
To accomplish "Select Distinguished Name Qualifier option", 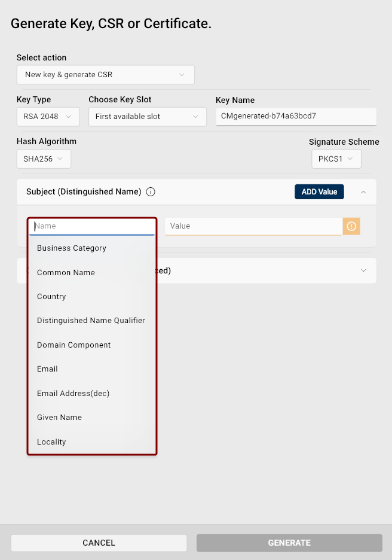I will point(91,321).
